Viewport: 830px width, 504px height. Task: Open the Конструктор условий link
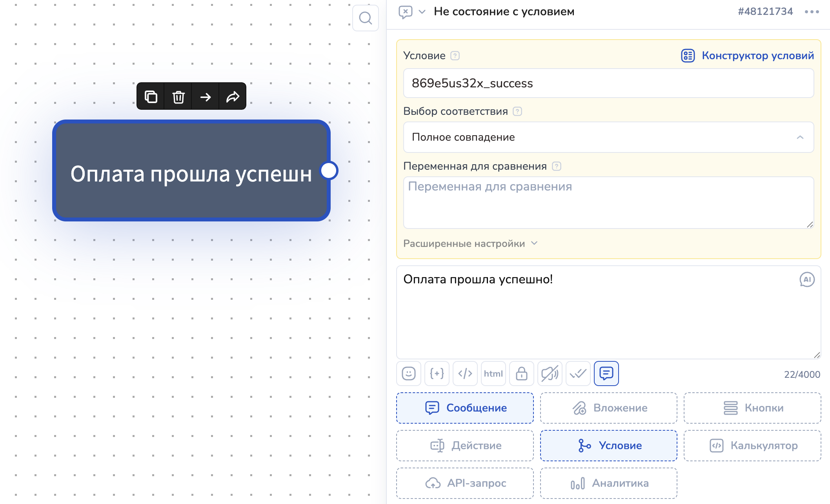pyautogui.click(x=748, y=56)
